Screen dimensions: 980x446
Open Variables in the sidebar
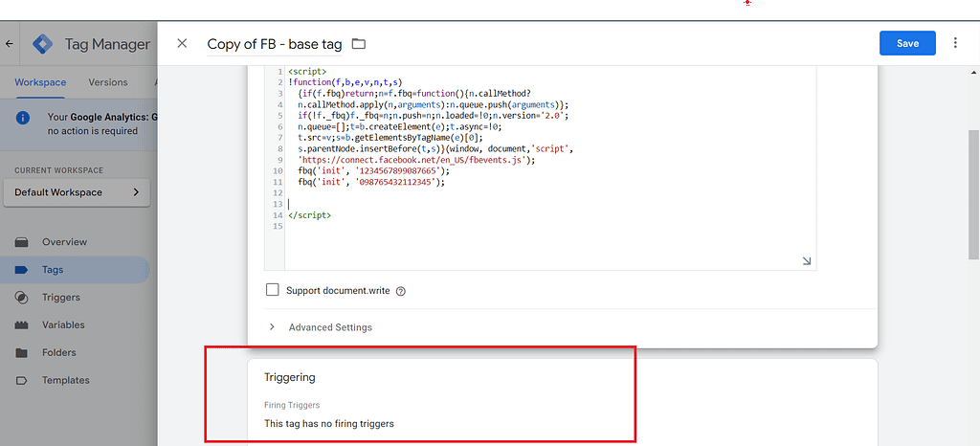(x=63, y=325)
